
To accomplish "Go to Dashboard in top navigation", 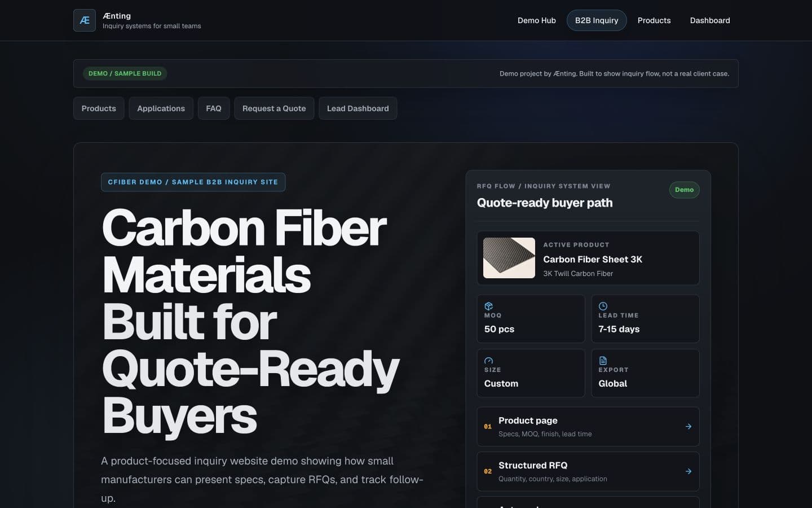I will pyautogui.click(x=710, y=20).
